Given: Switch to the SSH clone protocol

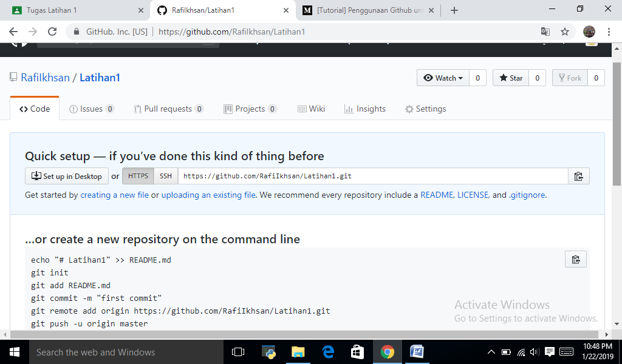Looking at the screenshot, I should click(165, 176).
